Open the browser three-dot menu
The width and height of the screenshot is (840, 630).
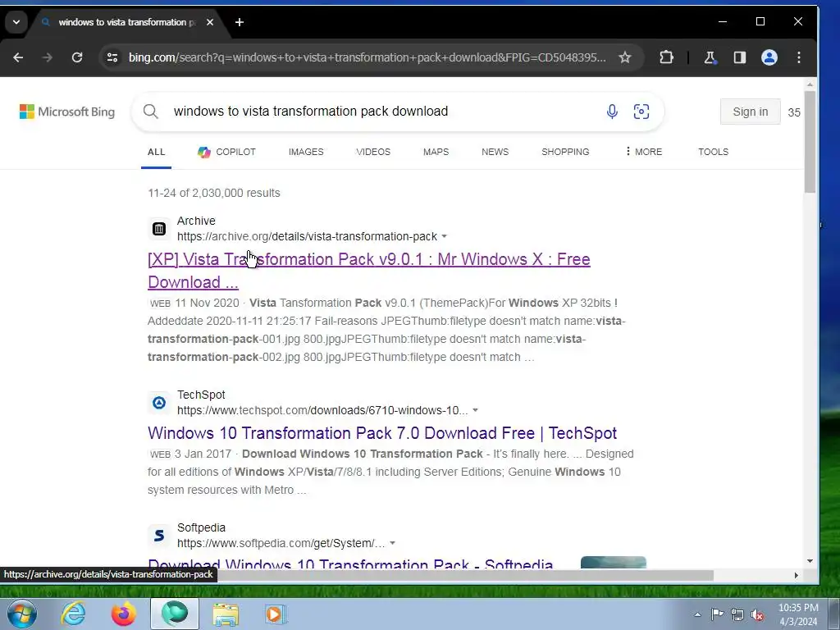pyautogui.click(x=799, y=57)
